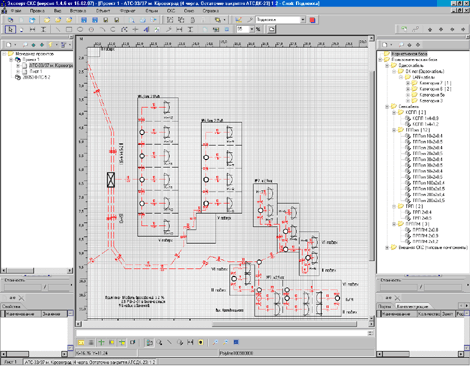Collapse the ПРППМ [3] folder
The height and width of the screenshot is (367, 470).
[394, 224]
